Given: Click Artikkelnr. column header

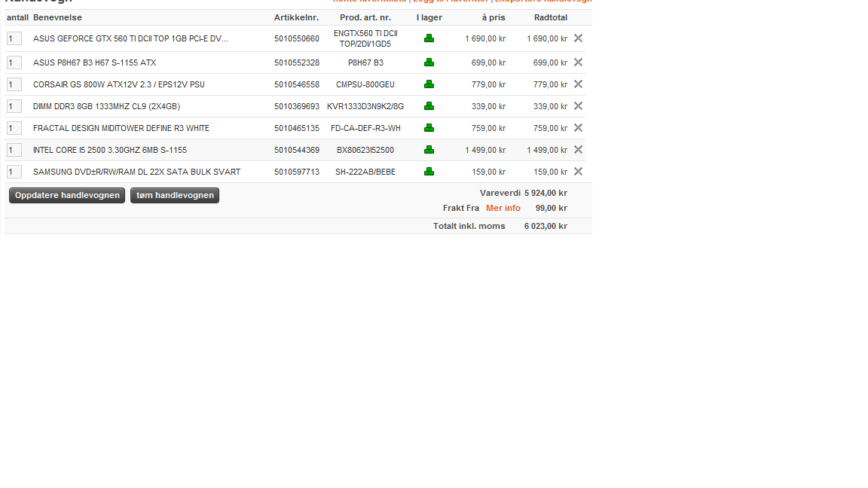Looking at the screenshot, I should point(297,18).
